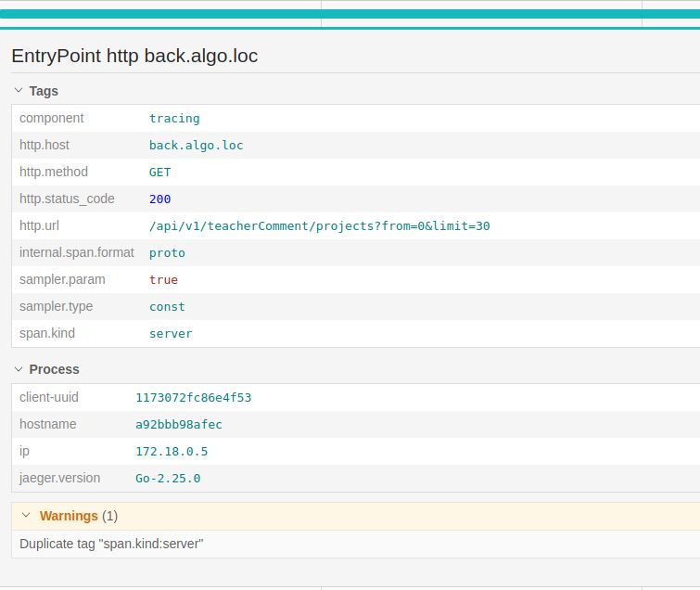Select the /api/v1/teacherComment/projects URL value
The height and width of the screenshot is (590, 700).
click(x=319, y=226)
